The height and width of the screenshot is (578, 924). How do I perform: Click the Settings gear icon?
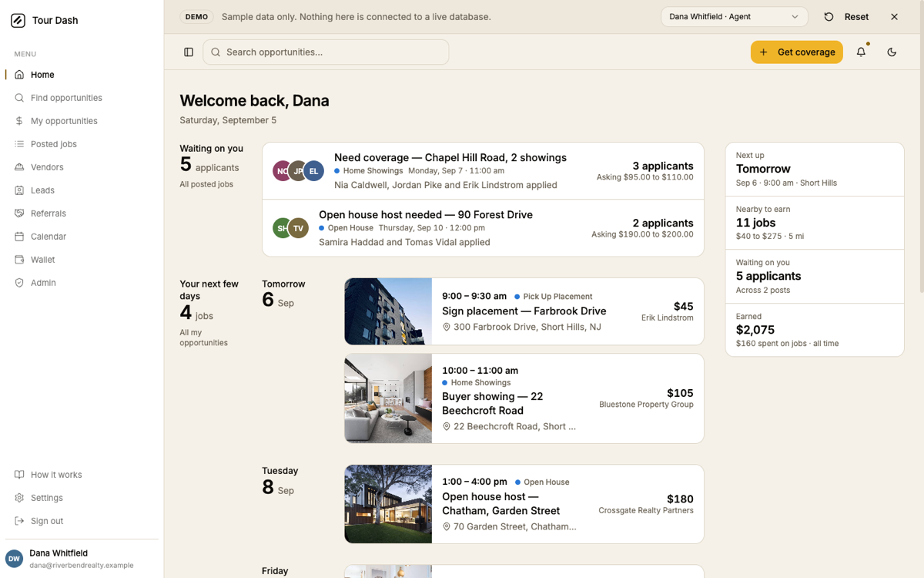coord(19,498)
